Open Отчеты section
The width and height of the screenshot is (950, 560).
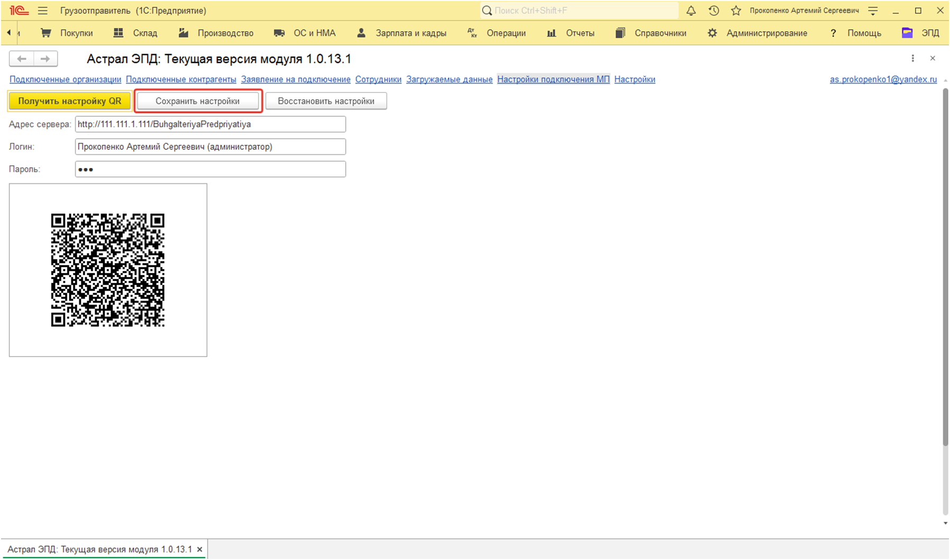pos(580,33)
